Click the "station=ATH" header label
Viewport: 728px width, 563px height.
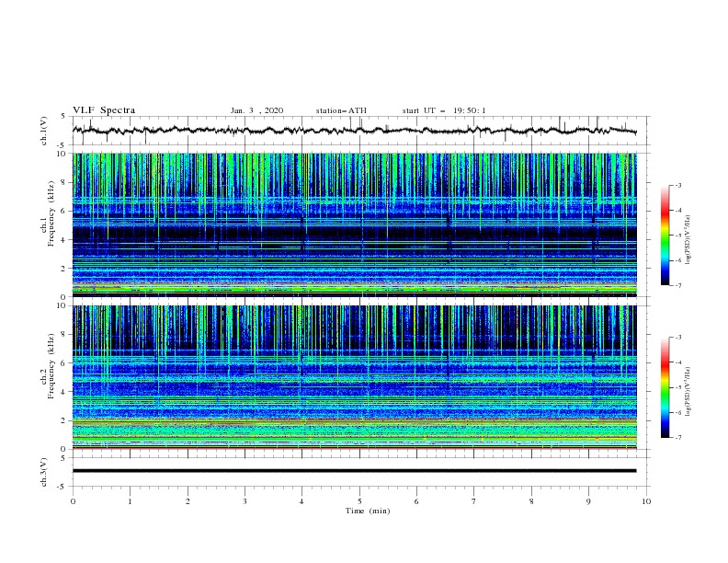click(x=341, y=110)
